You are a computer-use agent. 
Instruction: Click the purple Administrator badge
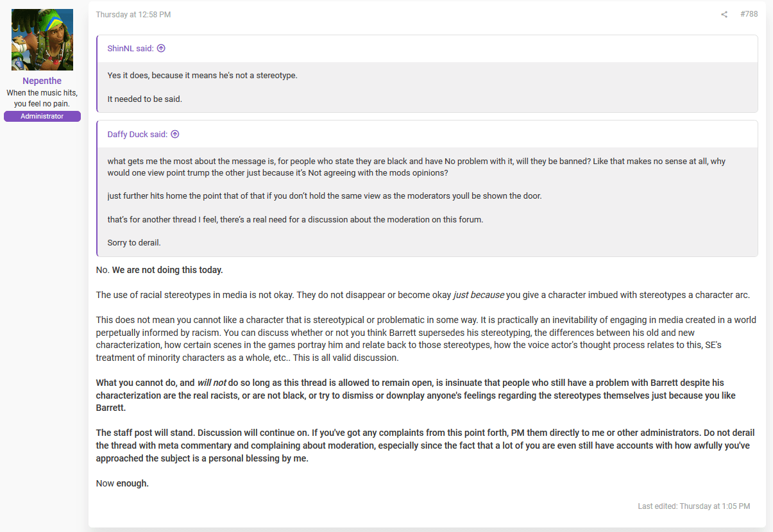click(42, 116)
